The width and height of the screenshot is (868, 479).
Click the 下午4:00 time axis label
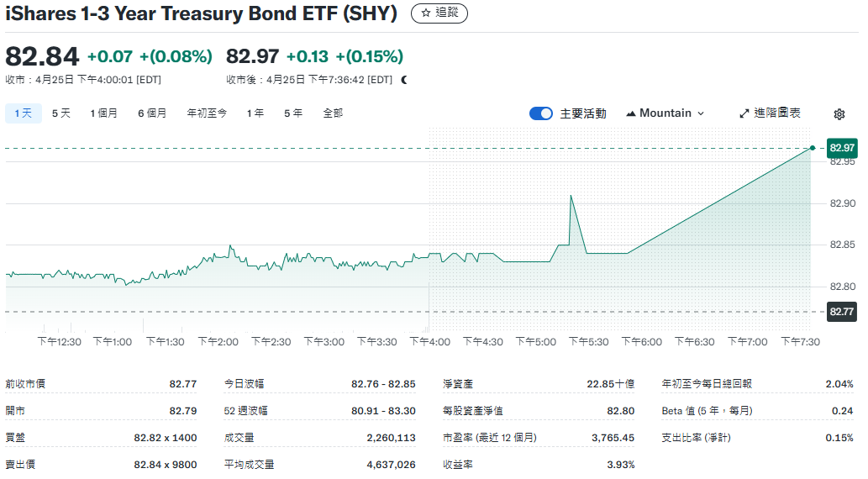[430, 342]
